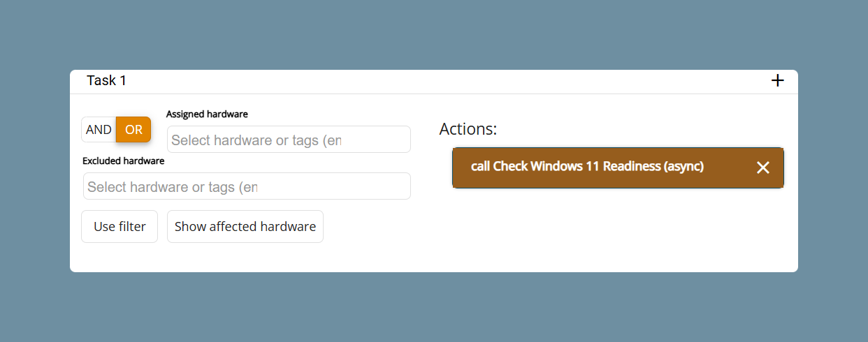Click the Actions heading
Viewport: 868px width, 342px height.
tap(468, 129)
